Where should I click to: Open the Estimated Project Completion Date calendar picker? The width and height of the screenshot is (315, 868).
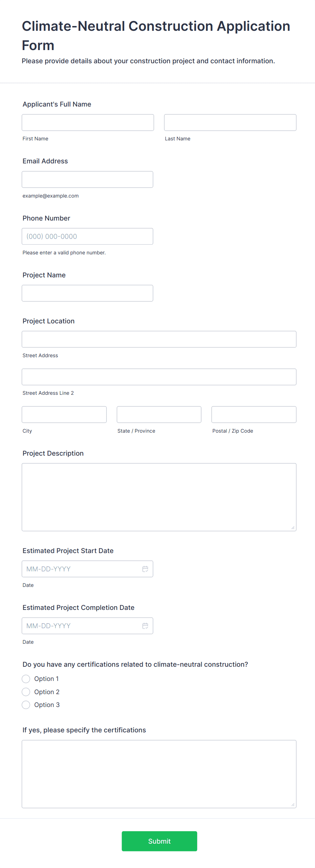click(x=146, y=625)
